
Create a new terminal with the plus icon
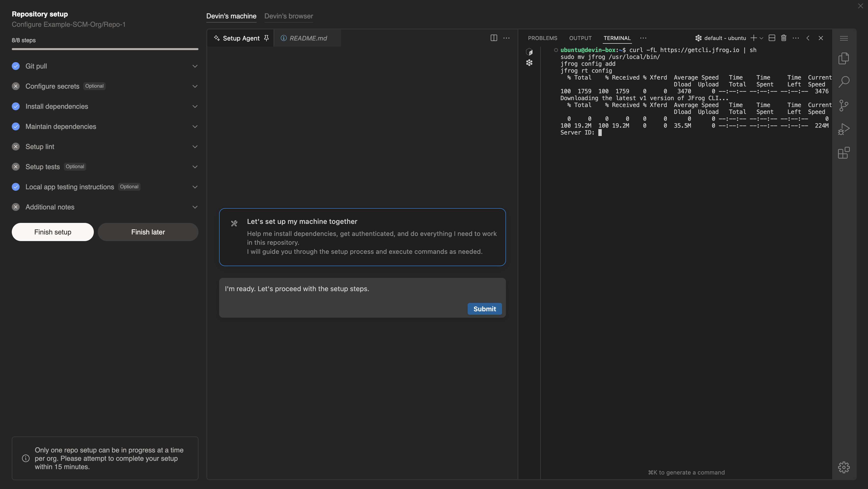754,38
